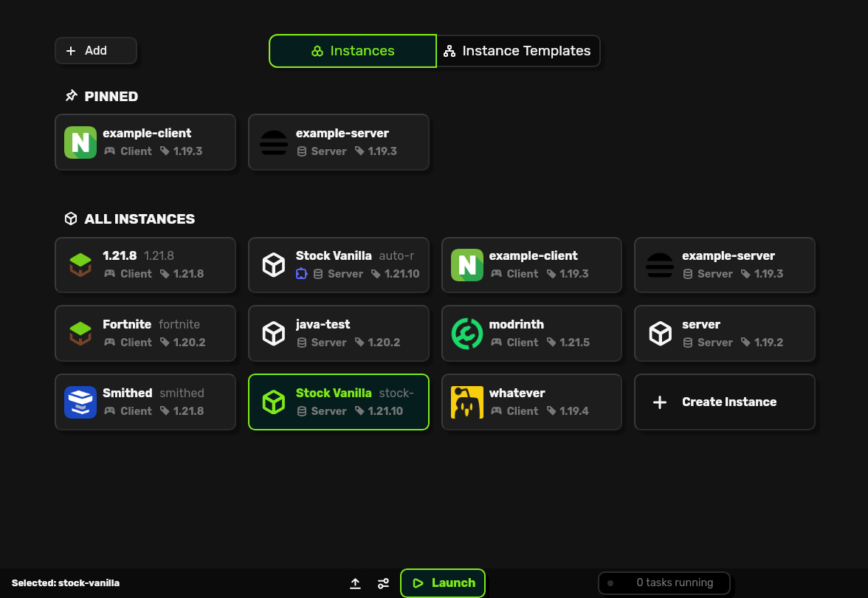The image size is (868, 598).
Task: Click the cube icon on Stock Vanilla auto-r
Action: point(273,264)
